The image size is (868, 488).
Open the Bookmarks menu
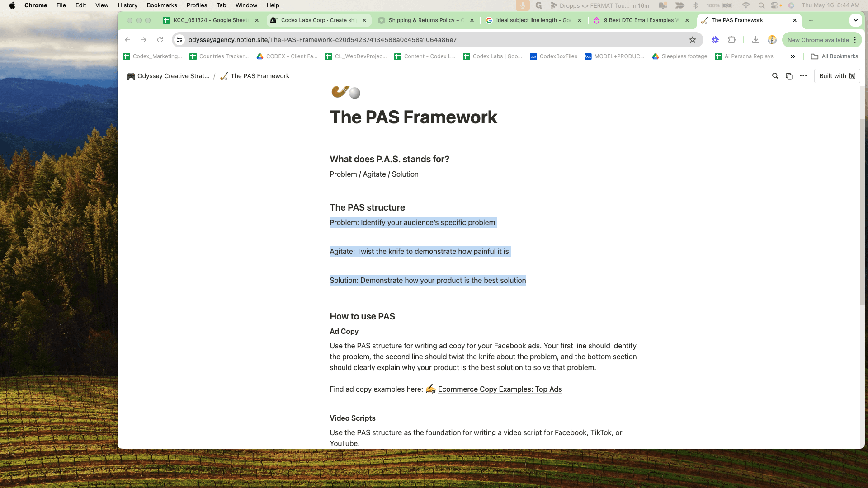pyautogui.click(x=162, y=5)
